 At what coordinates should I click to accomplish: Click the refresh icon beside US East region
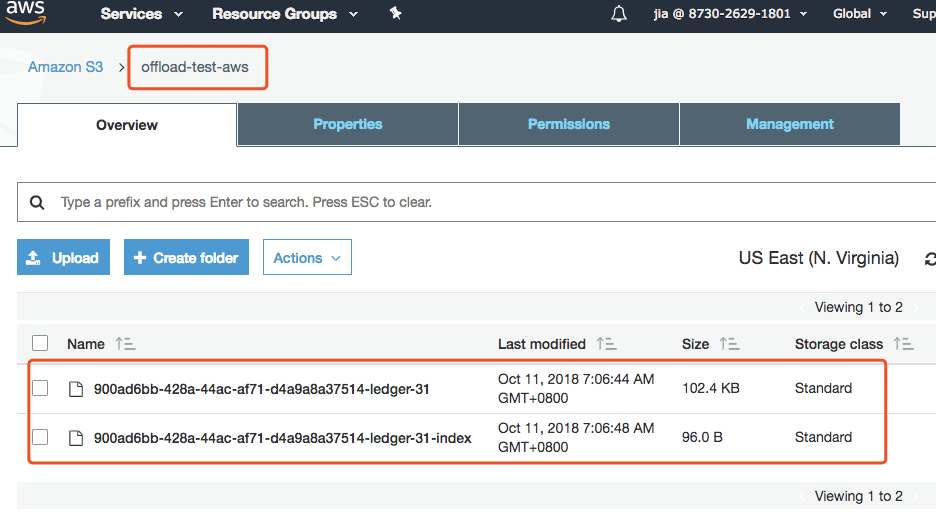pyautogui.click(x=930, y=259)
